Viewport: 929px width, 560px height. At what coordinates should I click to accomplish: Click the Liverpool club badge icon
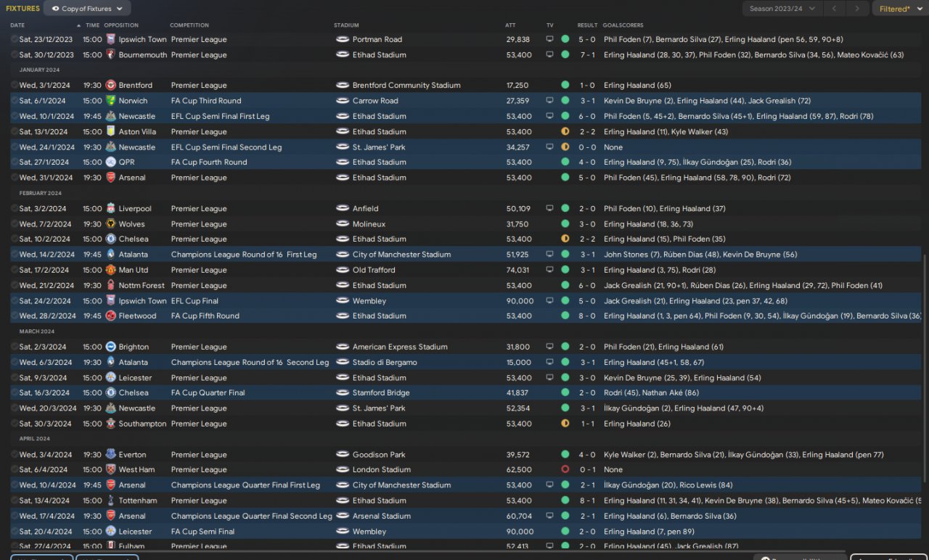point(110,208)
